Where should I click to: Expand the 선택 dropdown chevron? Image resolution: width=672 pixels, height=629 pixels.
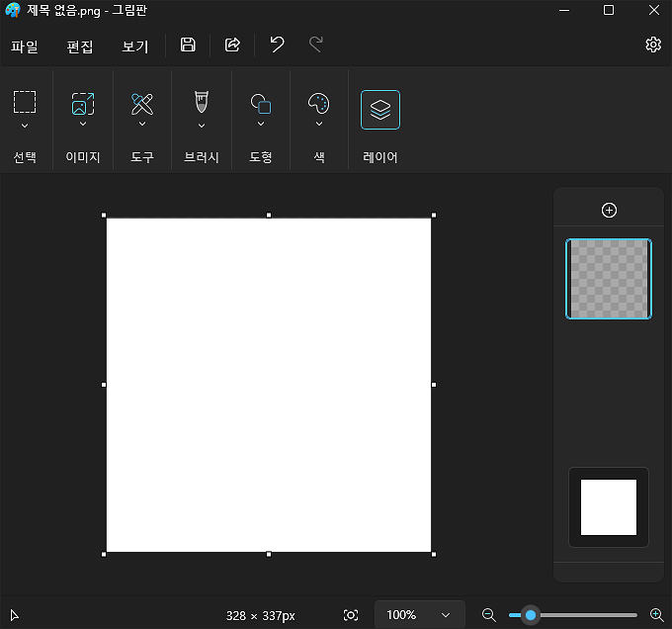pos(25,126)
